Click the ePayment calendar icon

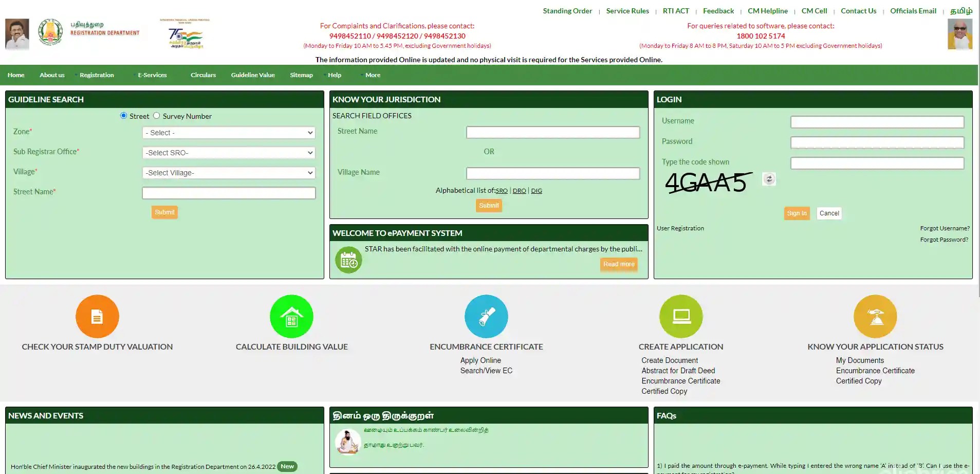(x=348, y=260)
